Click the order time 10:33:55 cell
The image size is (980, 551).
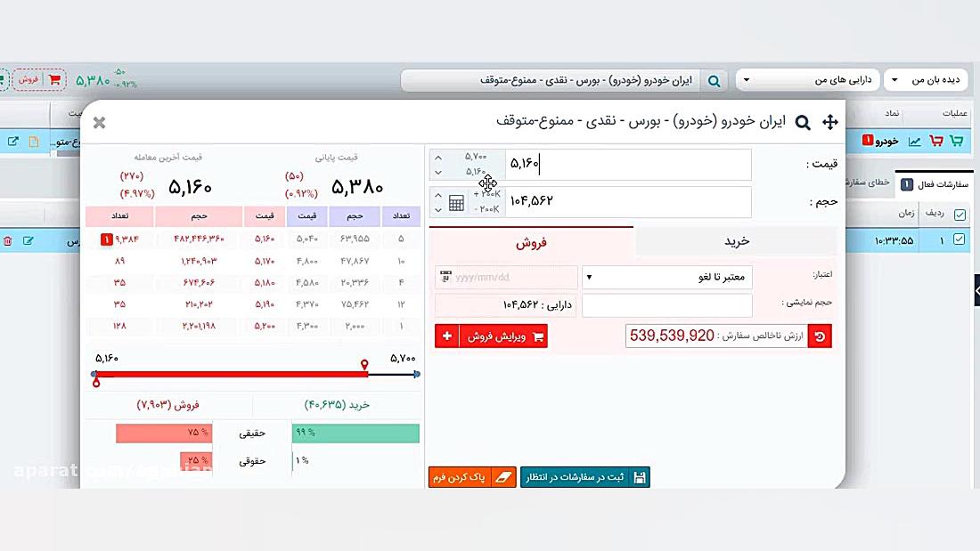[x=894, y=240]
